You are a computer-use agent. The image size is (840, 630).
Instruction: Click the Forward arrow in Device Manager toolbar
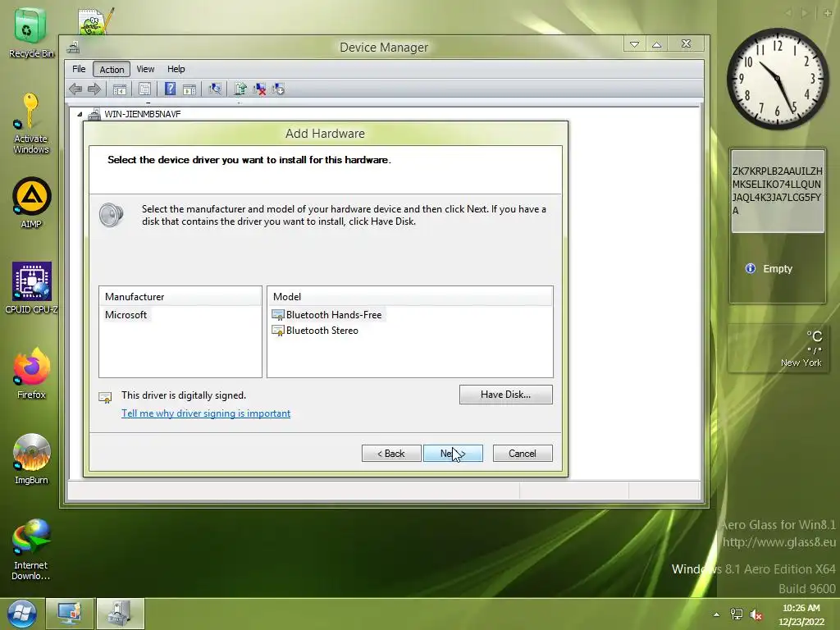coord(94,89)
